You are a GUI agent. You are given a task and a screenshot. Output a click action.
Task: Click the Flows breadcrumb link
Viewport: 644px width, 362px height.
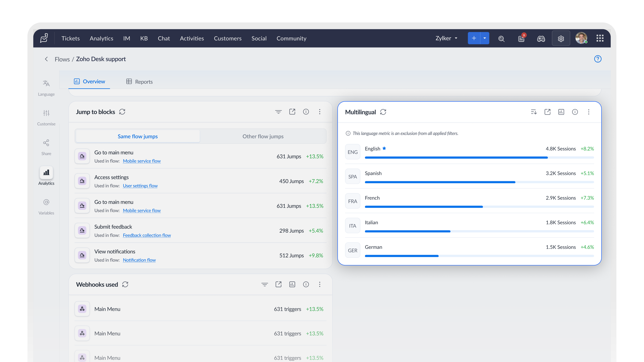coord(62,59)
